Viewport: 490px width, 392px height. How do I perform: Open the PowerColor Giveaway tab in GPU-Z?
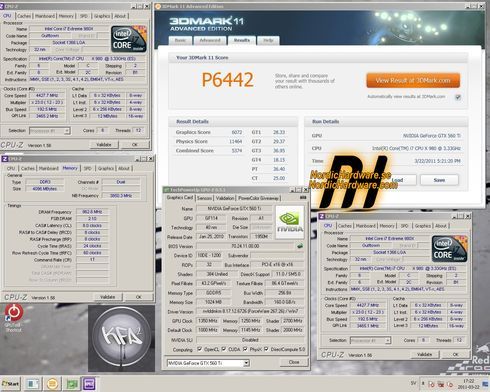tap(258, 198)
